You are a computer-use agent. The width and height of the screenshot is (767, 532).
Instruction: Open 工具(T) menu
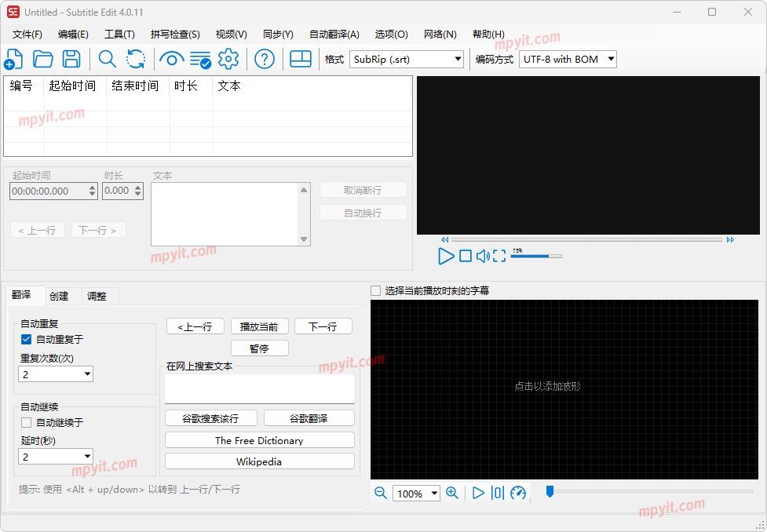tap(119, 35)
